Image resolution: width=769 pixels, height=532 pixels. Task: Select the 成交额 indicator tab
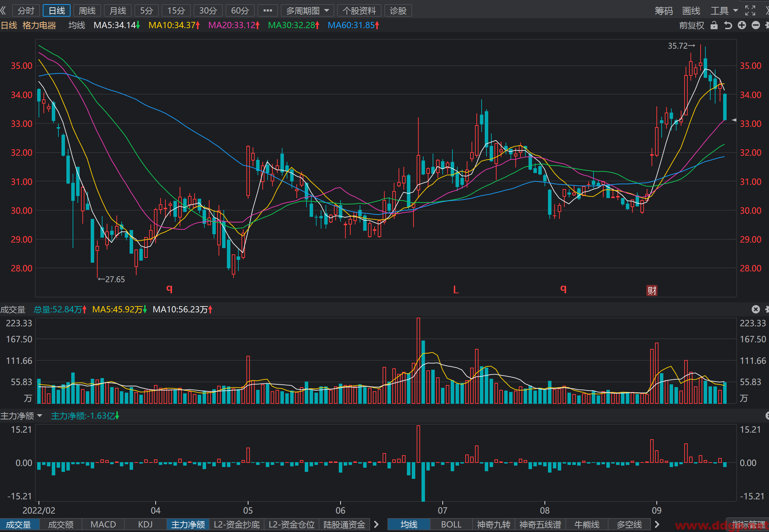point(61,524)
